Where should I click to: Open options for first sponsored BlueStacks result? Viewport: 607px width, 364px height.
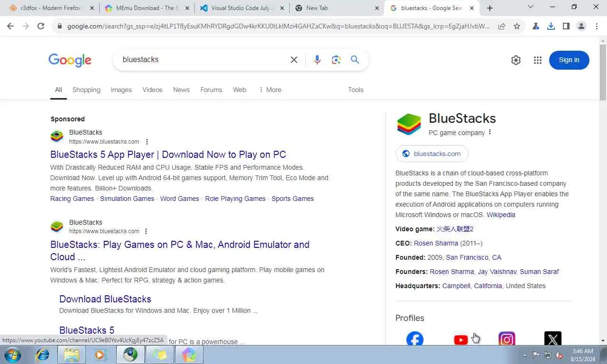pyautogui.click(x=147, y=142)
